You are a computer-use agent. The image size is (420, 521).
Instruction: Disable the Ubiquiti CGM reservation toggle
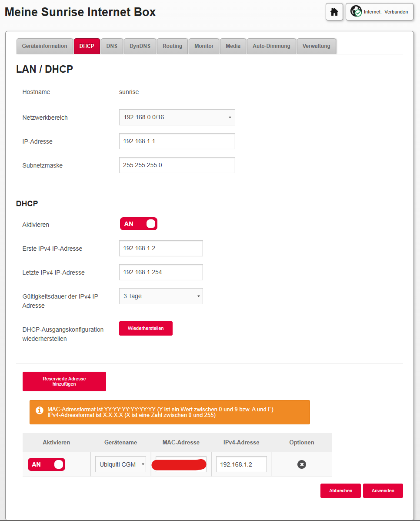pyautogui.click(x=47, y=464)
